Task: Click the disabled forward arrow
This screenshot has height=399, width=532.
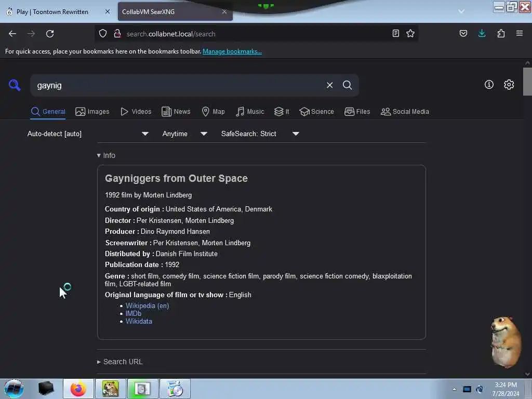Action: tap(31, 34)
